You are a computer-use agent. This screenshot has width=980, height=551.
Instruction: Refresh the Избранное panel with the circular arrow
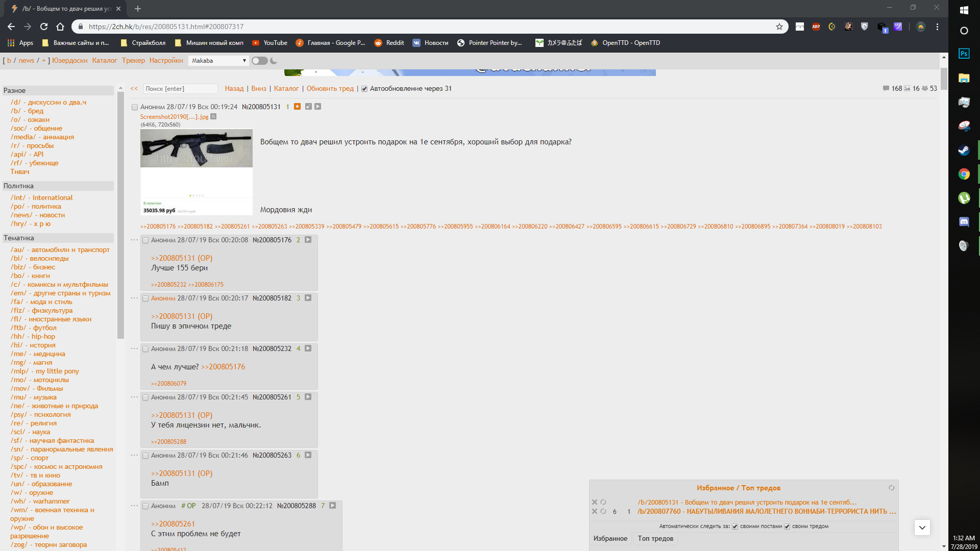tap(891, 488)
